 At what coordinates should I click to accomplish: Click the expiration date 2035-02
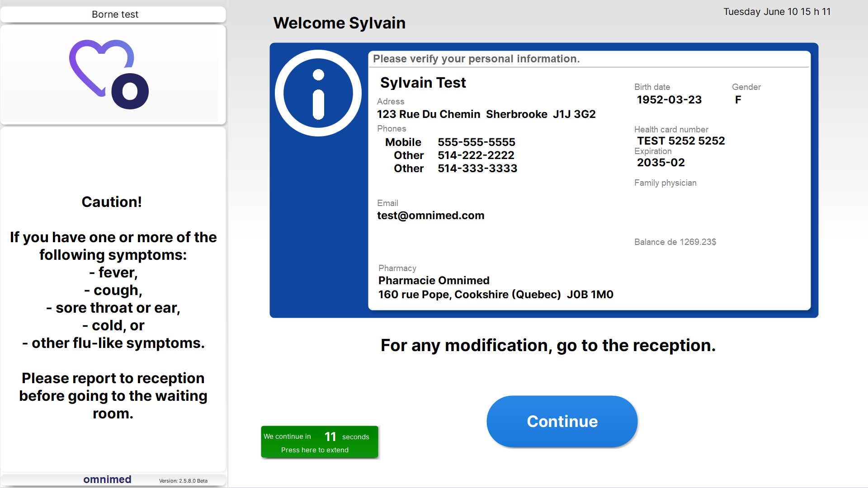click(660, 163)
